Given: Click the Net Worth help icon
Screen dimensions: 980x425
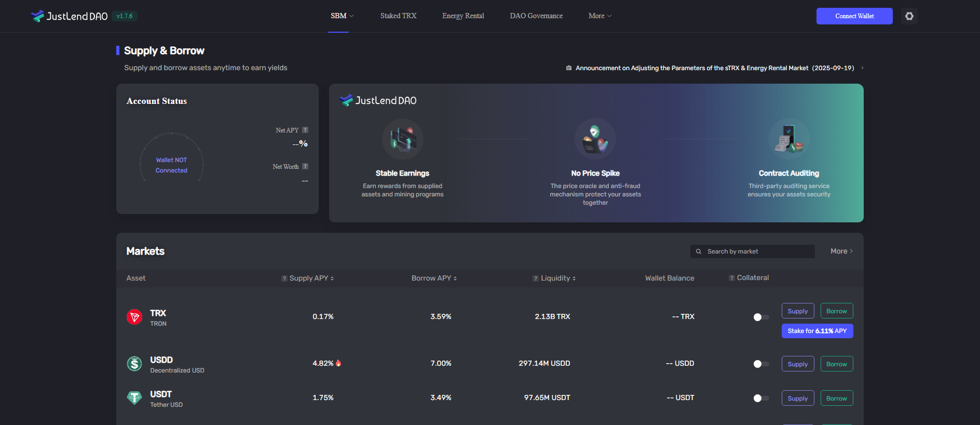Looking at the screenshot, I should 305,166.
